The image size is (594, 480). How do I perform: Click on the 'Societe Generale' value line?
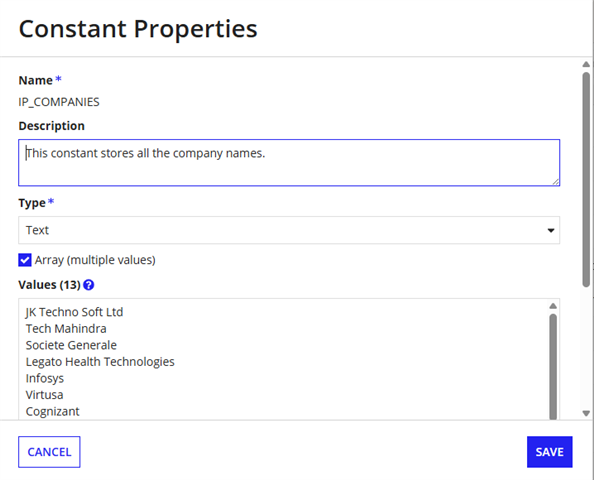[x=71, y=345]
